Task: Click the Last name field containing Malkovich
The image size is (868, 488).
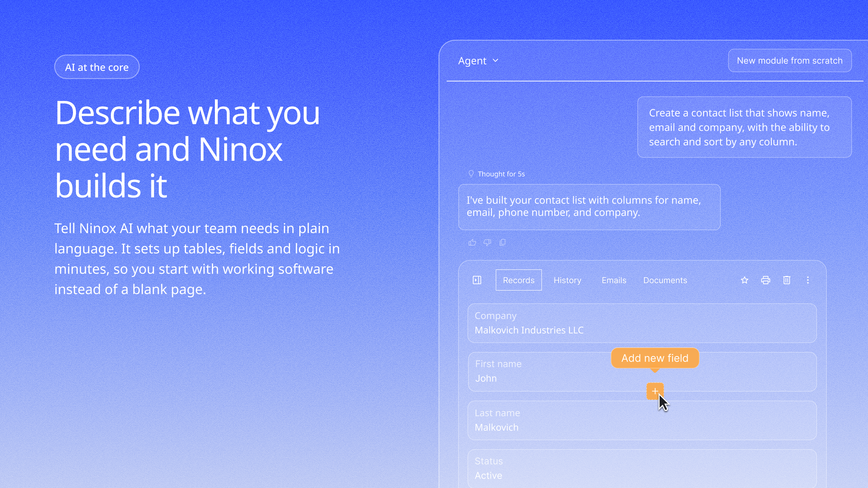Action: coord(642,420)
